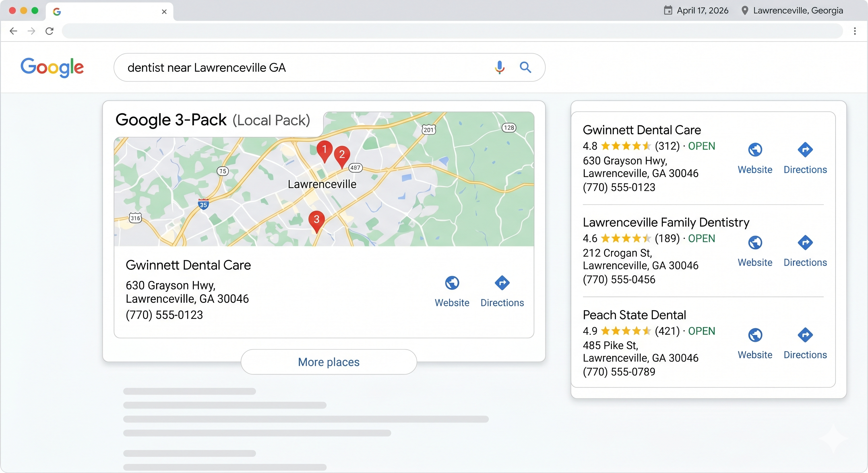This screenshot has height=473, width=868.
Task: Click the Website globe icon for Lawrenceville Family Dentistry
Action: click(x=755, y=243)
